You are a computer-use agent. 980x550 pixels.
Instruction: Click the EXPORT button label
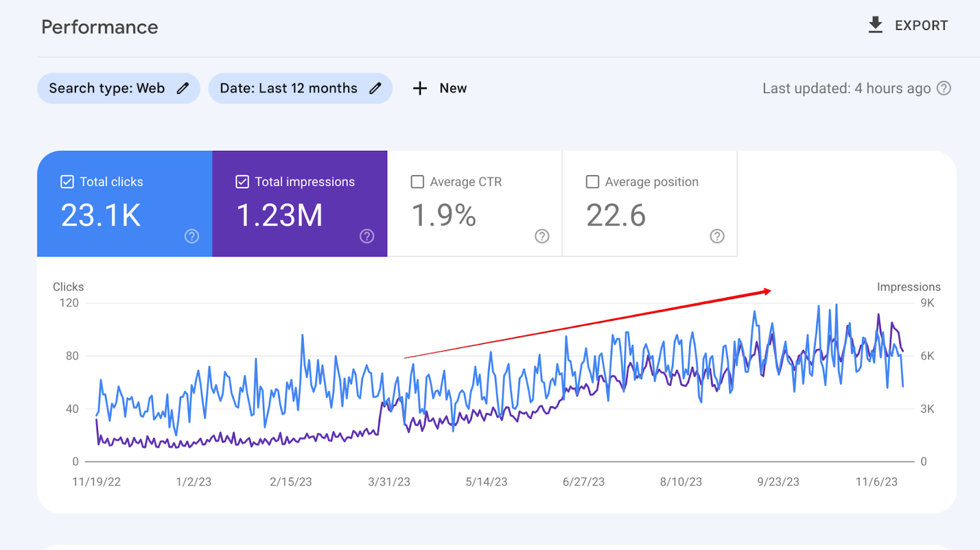pos(921,26)
